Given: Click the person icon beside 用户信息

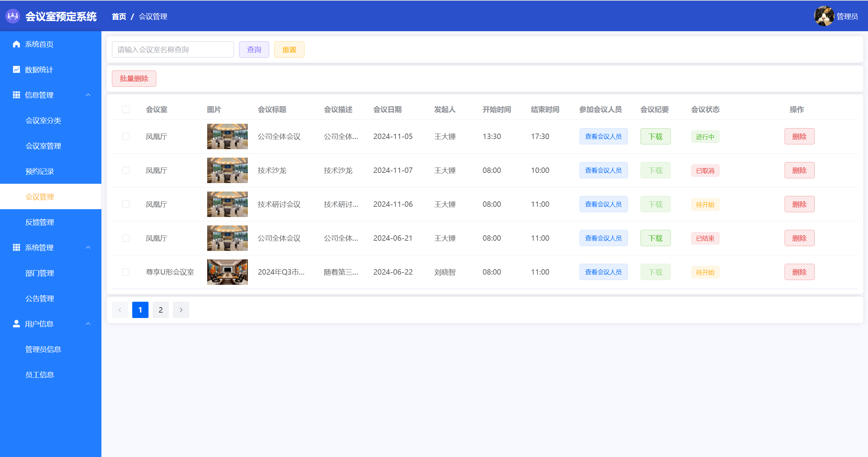Looking at the screenshot, I should (16, 324).
